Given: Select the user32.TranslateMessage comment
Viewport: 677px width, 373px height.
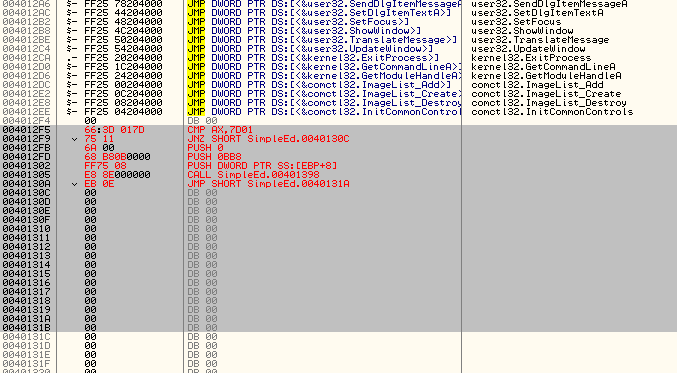Looking at the screenshot, I should click(540, 40).
